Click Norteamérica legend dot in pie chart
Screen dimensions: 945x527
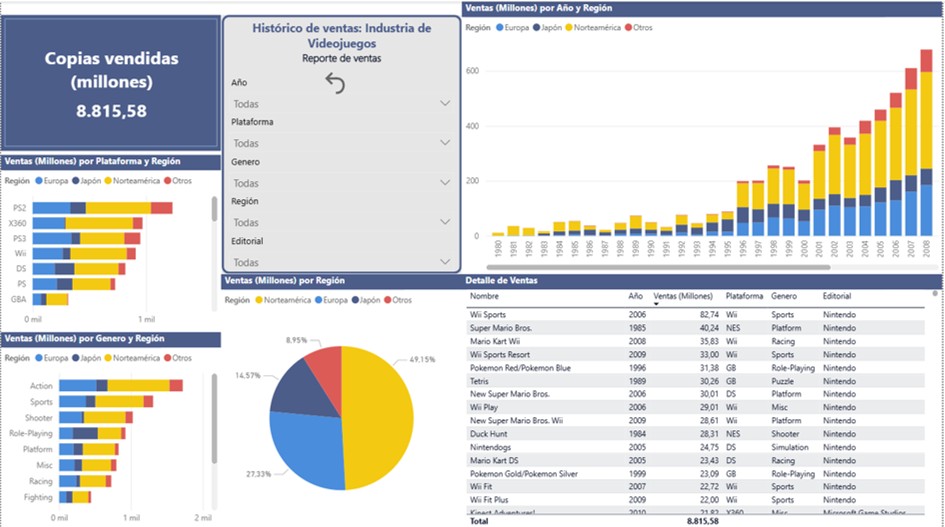point(260,300)
